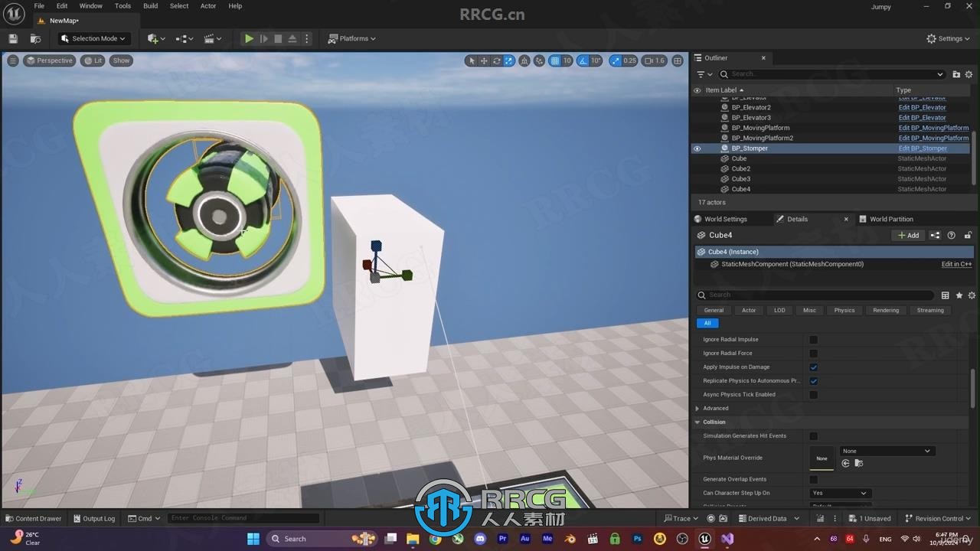Screen dimensions: 980x551
Task: Collapse the Collision section
Action: (697, 422)
